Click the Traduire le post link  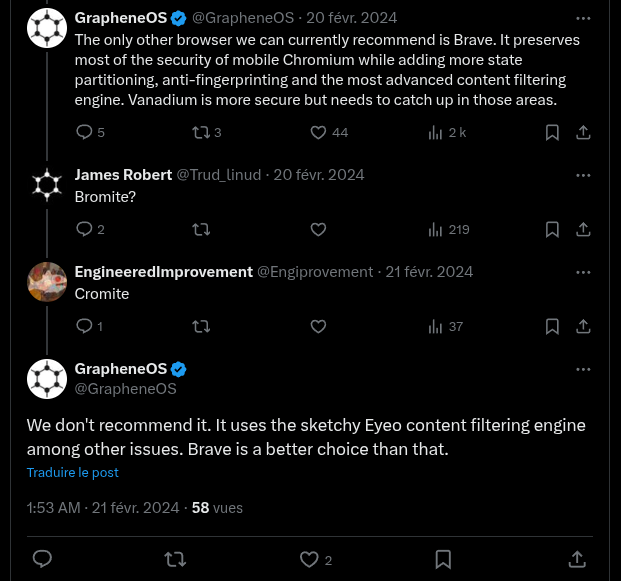(x=73, y=472)
